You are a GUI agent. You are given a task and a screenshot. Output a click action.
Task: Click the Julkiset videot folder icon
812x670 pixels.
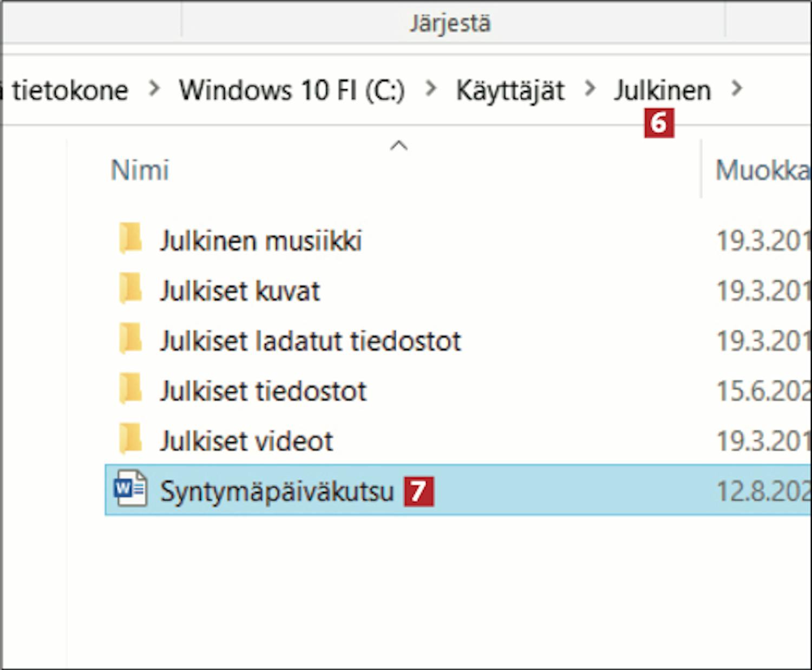tap(130, 439)
